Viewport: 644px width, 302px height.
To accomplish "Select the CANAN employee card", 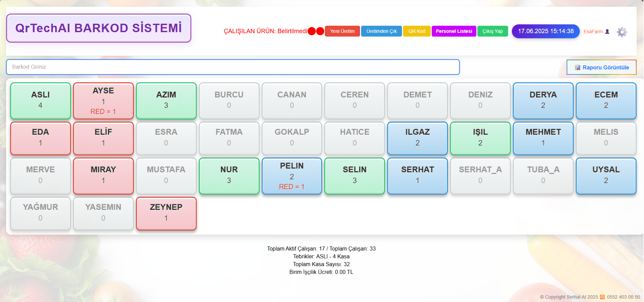I will tap(292, 101).
